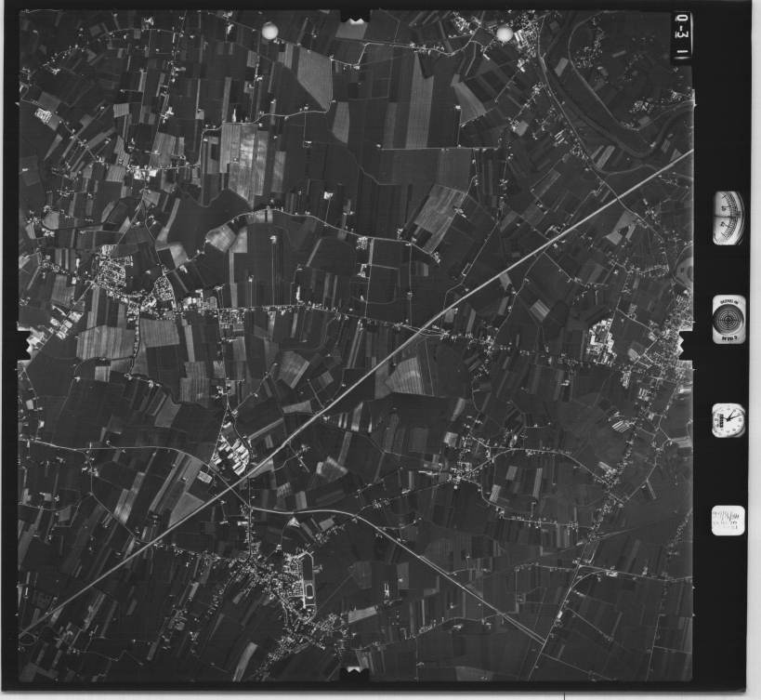Click the altimeter gauge in the right margin

tap(728, 218)
